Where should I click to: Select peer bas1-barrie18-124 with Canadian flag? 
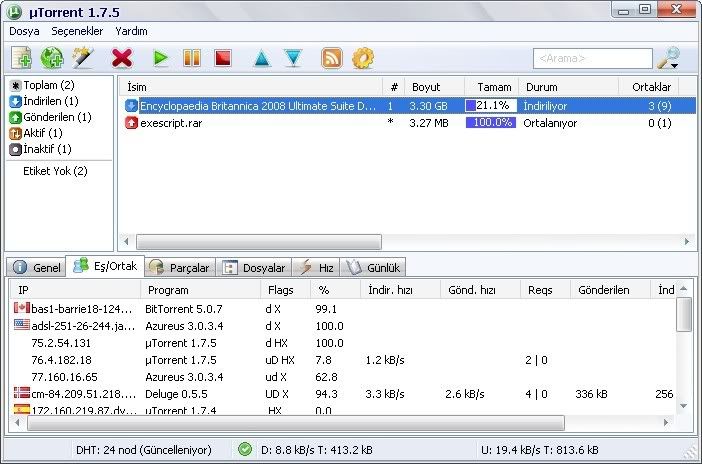click(343, 309)
